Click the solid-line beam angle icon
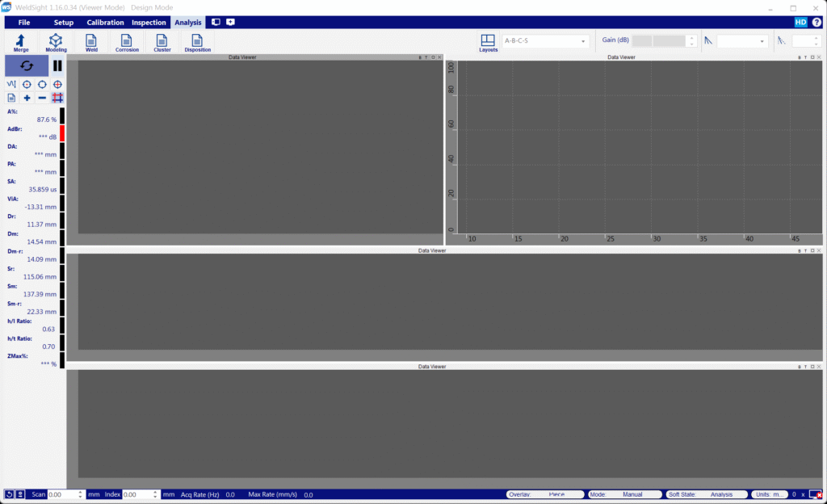827x504 pixels. (x=708, y=40)
